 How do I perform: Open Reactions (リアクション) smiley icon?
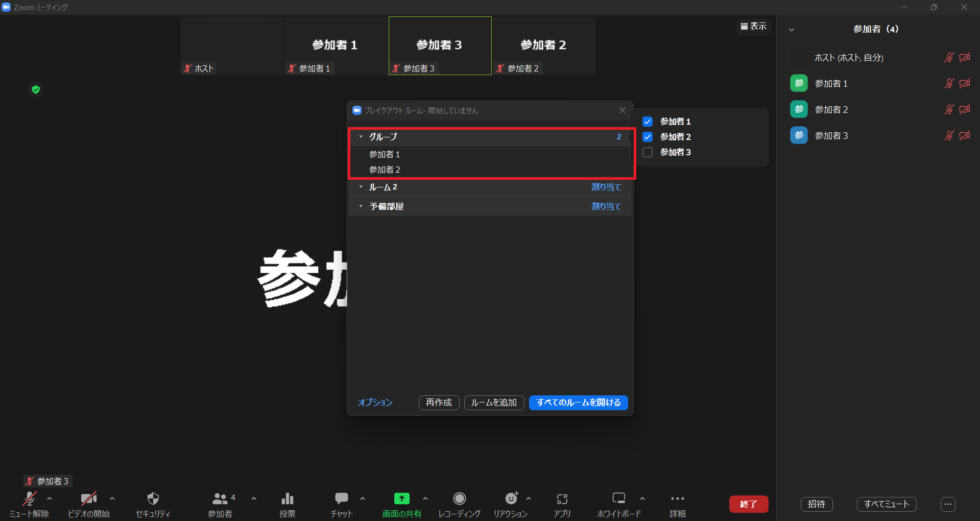click(511, 499)
